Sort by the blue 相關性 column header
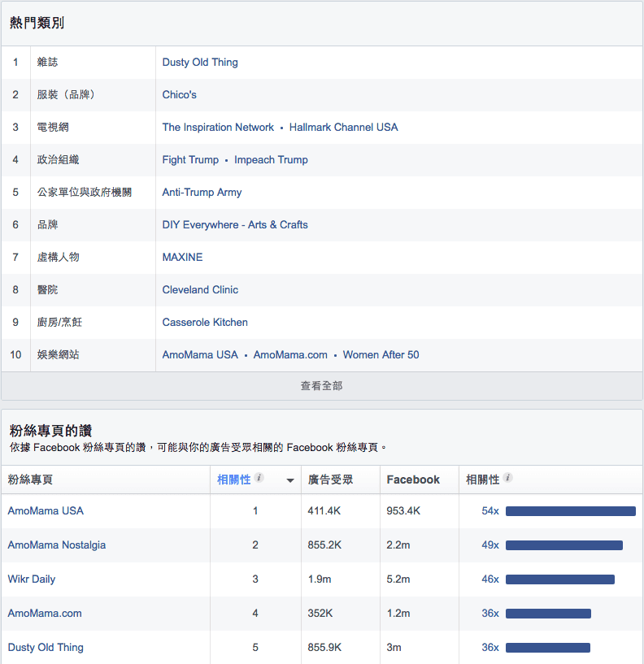Viewport: 644px width, 664px height. click(x=234, y=480)
